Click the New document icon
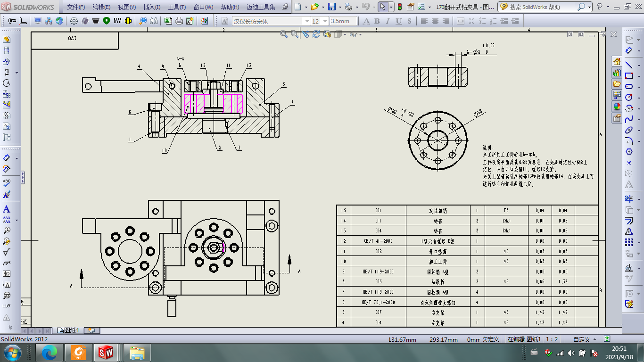 (x=297, y=7)
